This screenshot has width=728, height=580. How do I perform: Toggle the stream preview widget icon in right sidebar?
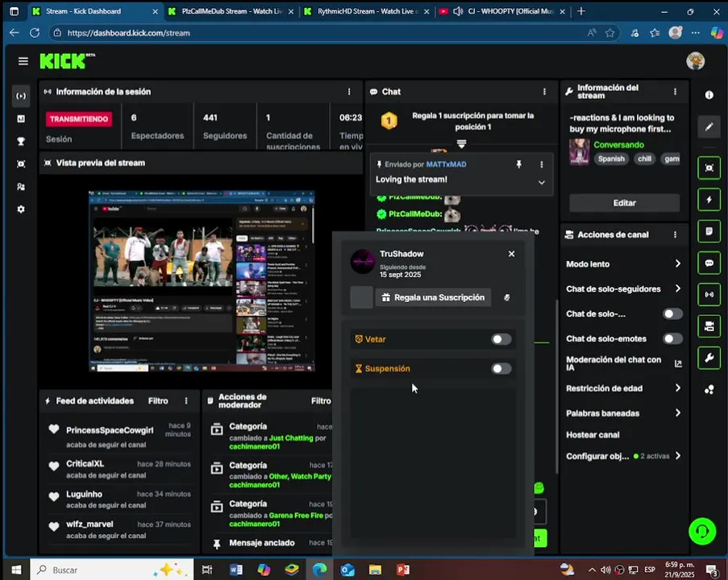click(x=709, y=168)
